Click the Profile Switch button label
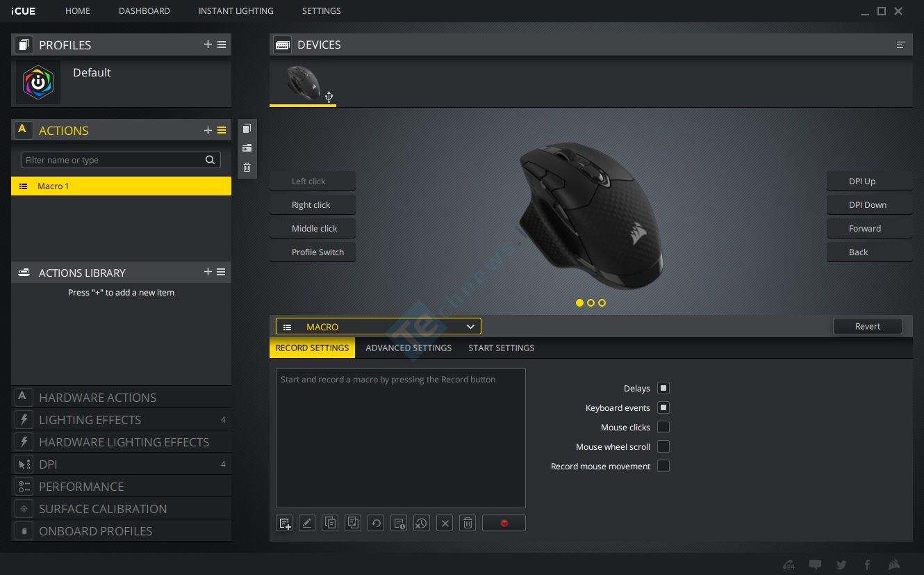The width and height of the screenshot is (924, 575). pyautogui.click(x=313, y=252)
